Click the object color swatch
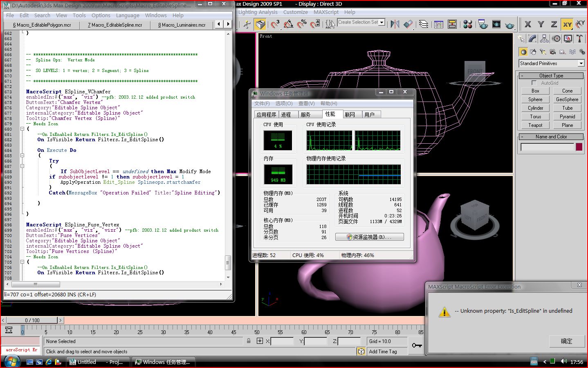Image resolution: width=588 pixels, height=368 pixels. tap(579, 147)
